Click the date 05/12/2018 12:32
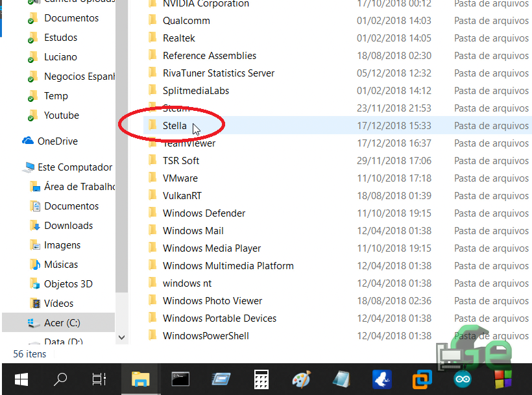 [394, 73]
